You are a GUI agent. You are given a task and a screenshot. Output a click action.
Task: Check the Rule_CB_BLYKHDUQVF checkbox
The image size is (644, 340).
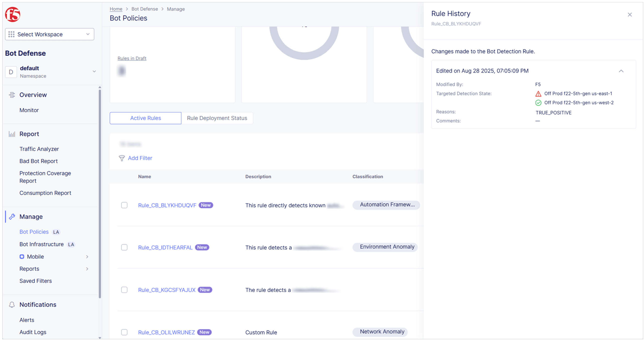[x=124, y=205]
